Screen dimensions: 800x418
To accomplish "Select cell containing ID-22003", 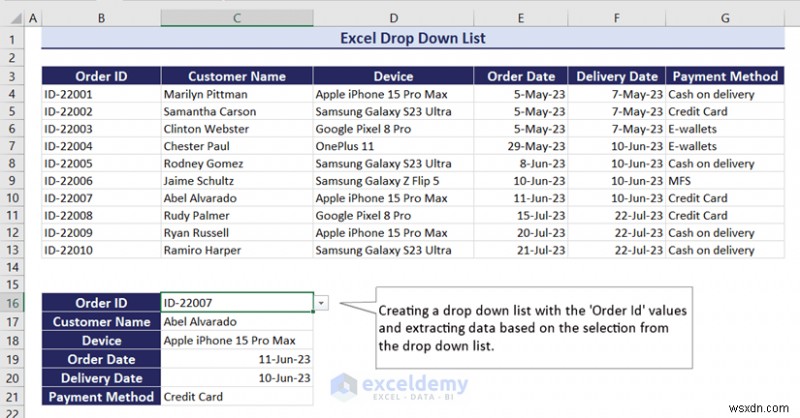I will click(x=101, y=129).
